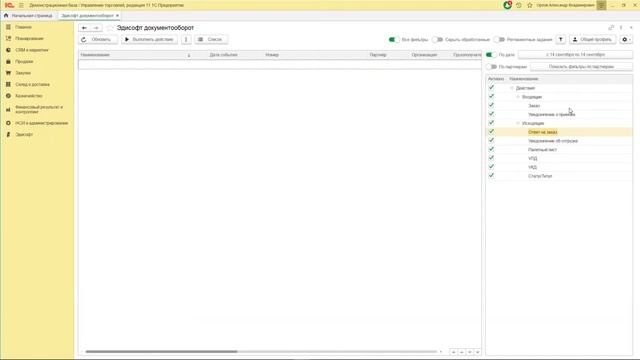The image size is (640, 360).
Task: Open the date range period button
Action: (575, 54)
